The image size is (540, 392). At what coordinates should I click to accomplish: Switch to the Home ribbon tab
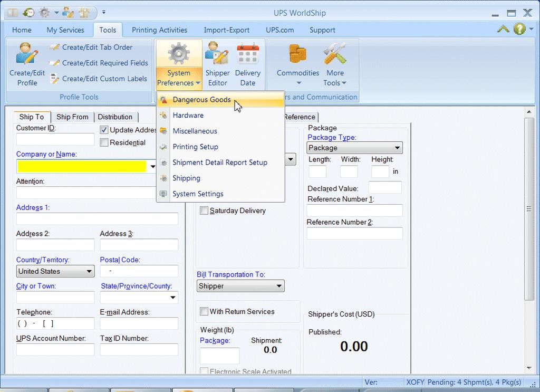click(22, 30)
